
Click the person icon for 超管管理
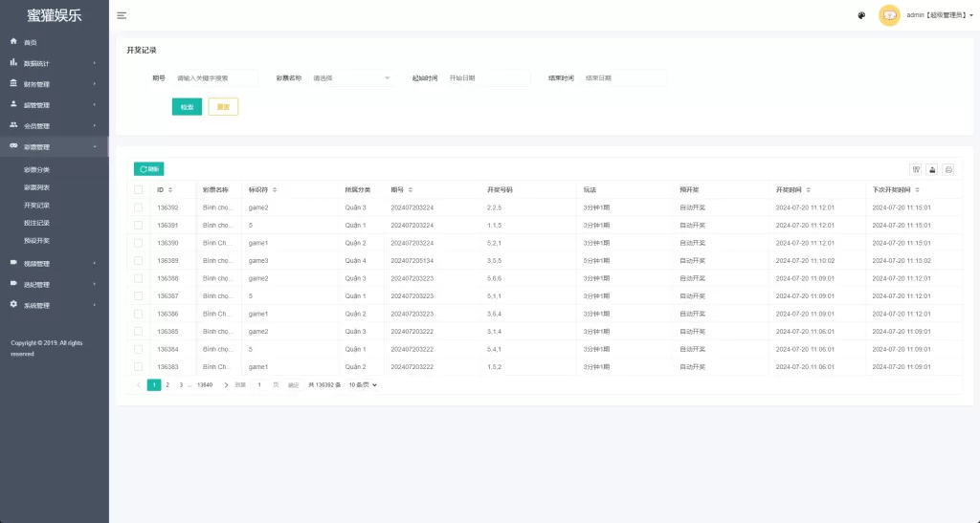(x=13, y=104)
